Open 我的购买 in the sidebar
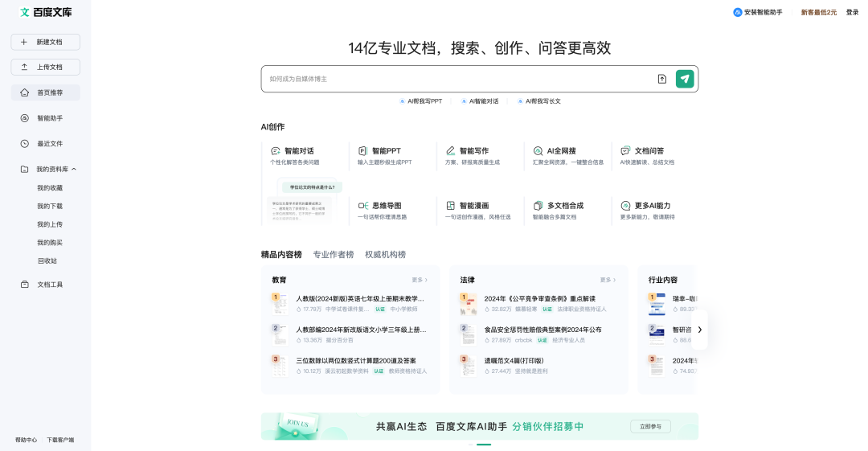 pos(50,243)
